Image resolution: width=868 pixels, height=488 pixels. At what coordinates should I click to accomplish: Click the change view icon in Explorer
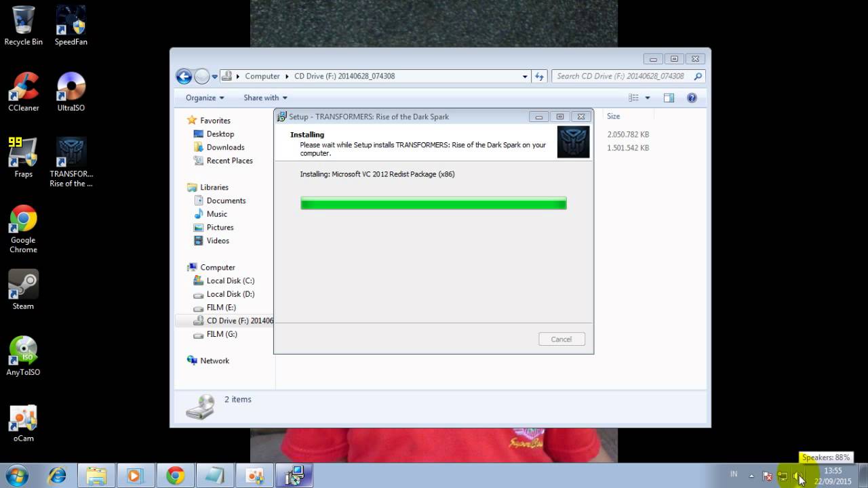click(x=633, y=98)
